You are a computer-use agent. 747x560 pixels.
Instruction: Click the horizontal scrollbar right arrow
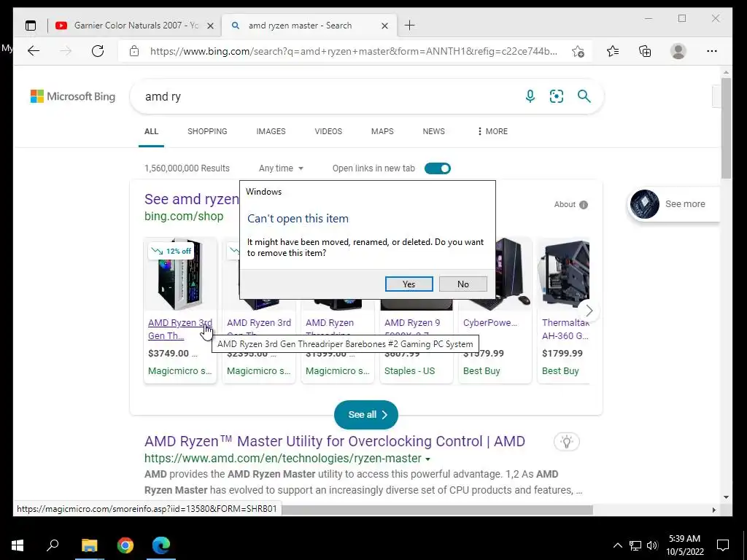pos(713,510)
